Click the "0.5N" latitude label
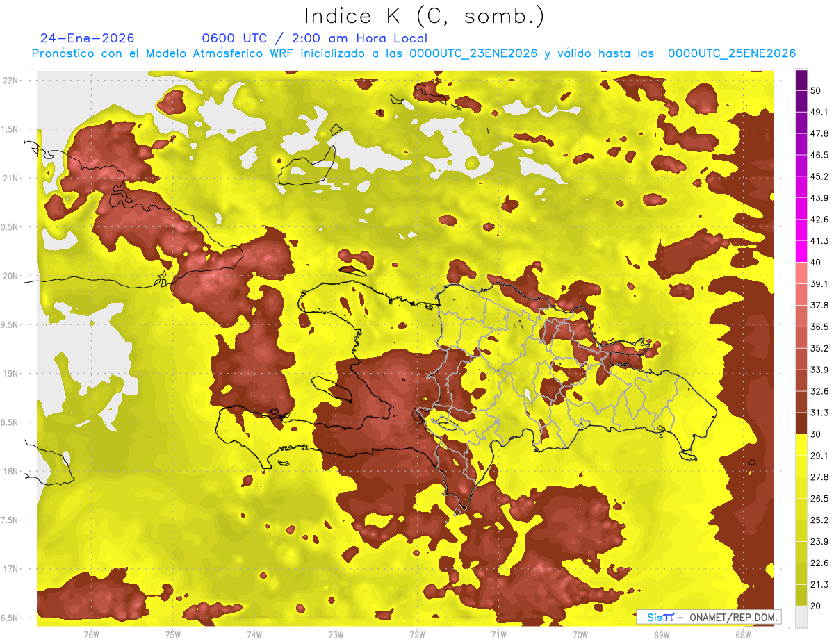The image size is (834, 644). point(10,227)
